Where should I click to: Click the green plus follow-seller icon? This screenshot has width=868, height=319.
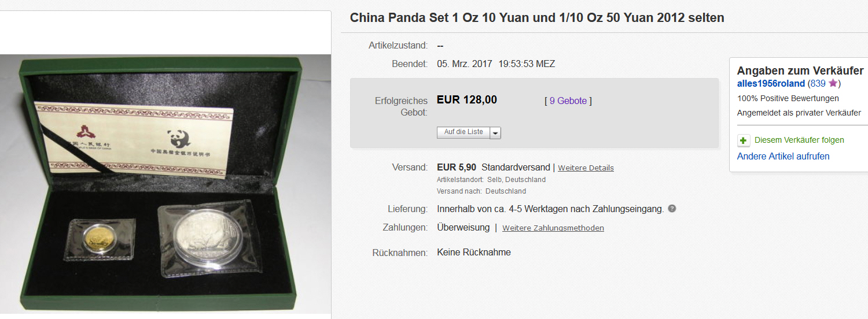[x=744, y=140]
